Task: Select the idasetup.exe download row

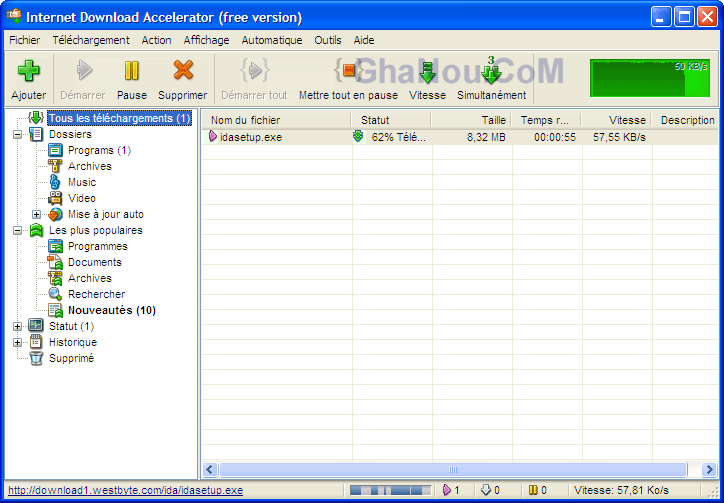Action: tap(460, 137)
